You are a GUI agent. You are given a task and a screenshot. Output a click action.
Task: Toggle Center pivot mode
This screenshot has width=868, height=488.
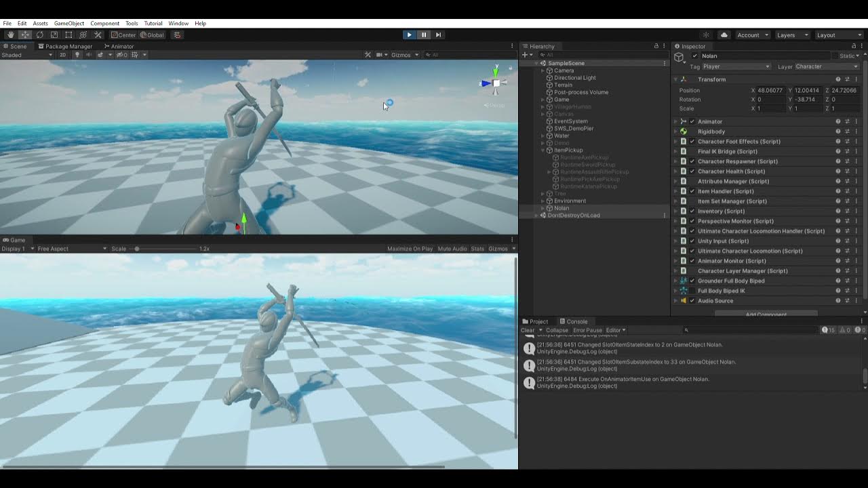tap(123, 35)
